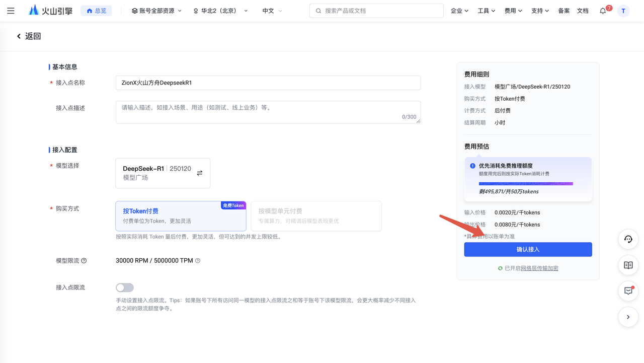Open the 企业 menu

(459, 11)
